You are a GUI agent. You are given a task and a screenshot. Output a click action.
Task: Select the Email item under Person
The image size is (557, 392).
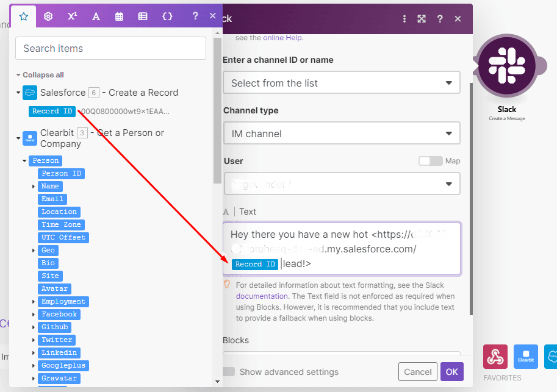(x=52, y=199)
